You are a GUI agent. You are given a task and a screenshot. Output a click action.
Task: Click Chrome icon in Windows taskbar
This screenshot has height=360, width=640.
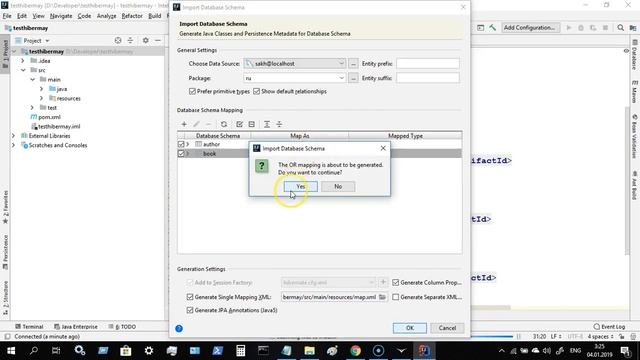(356, 351)
